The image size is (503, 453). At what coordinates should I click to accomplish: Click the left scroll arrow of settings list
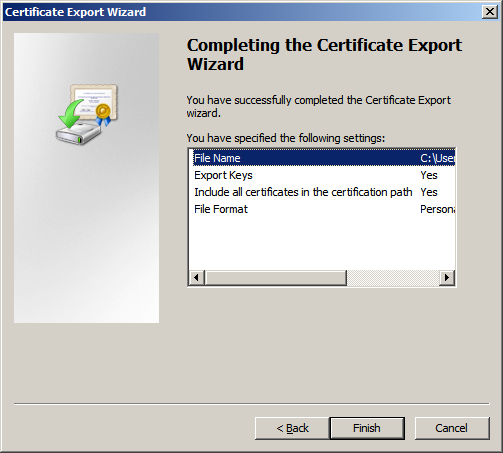click(197, 277)
